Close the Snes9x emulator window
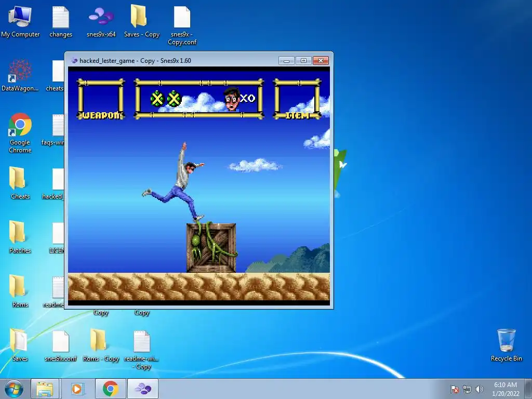Image resolution: width=532 pixels, height=399 pixels. (321, 61)
